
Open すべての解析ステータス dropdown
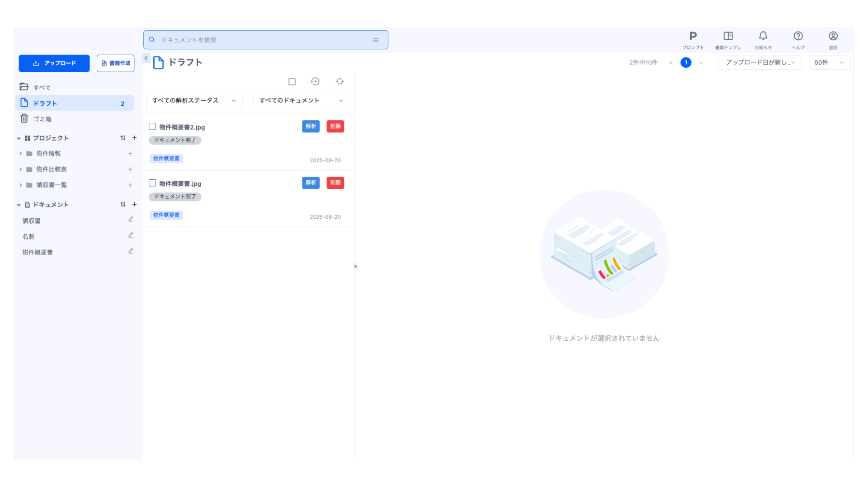(x=194, y=100)
